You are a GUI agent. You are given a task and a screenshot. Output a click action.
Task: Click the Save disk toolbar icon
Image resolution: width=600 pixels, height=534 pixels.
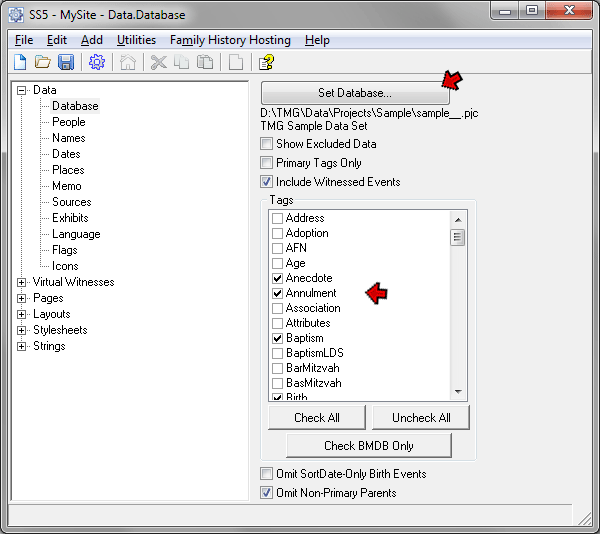[x=66, y=62]
